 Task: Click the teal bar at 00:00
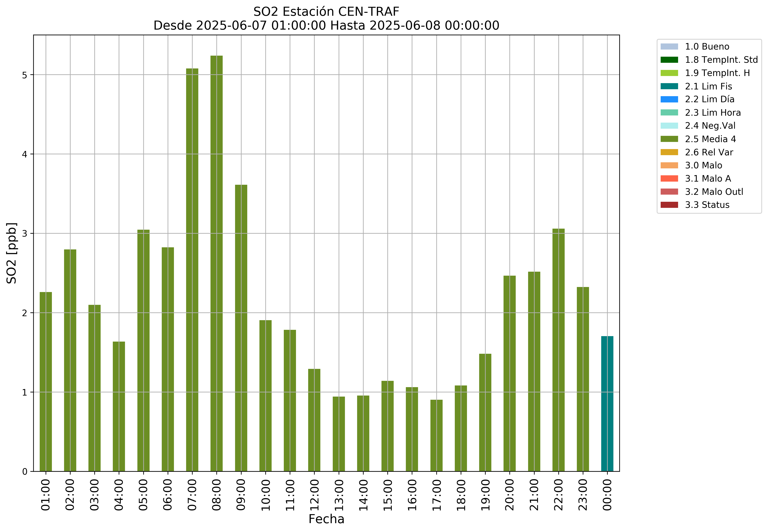click(x=607, y=403)
